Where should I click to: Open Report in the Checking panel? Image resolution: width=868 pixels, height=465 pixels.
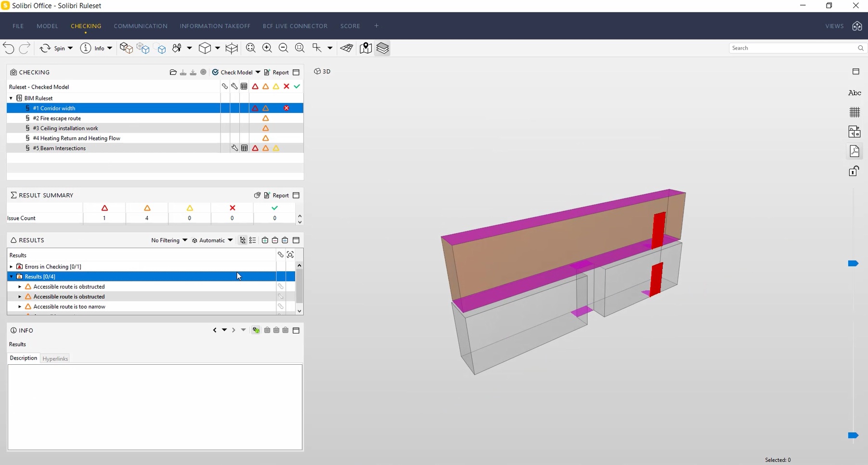276,72
